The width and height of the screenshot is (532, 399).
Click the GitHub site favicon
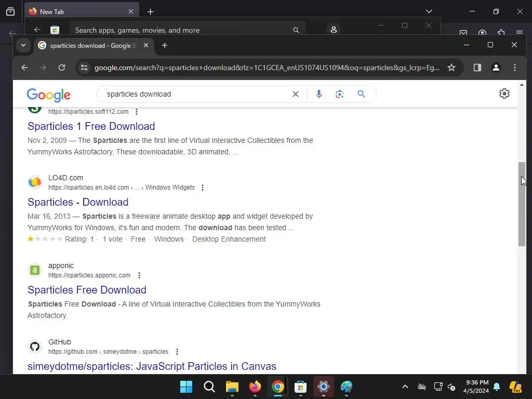35,347
